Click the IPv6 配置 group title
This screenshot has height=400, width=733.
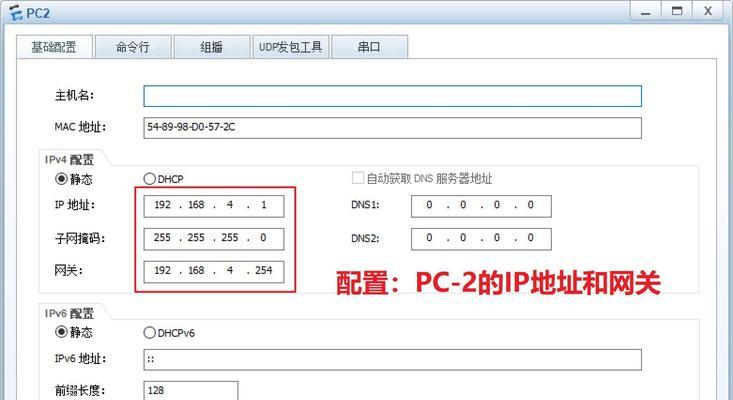(70, 314)
